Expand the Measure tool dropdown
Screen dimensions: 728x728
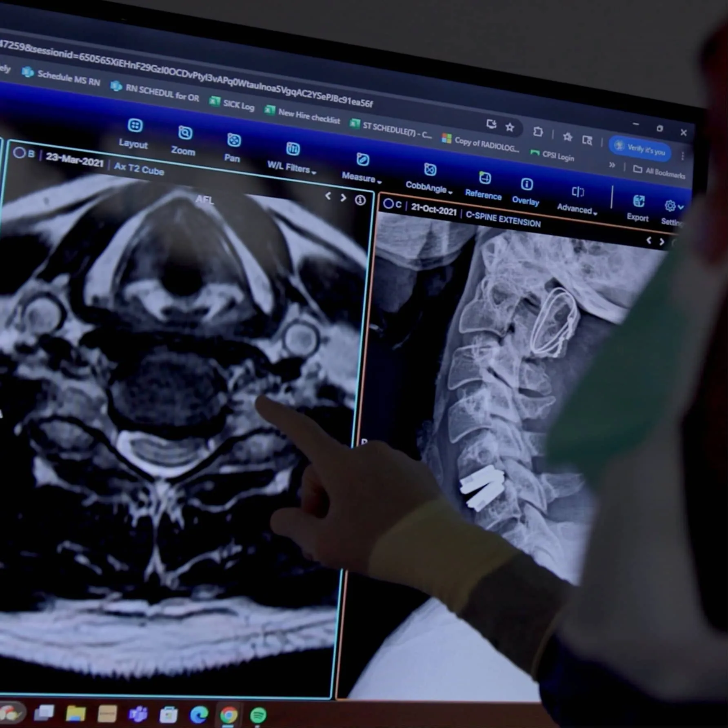pyautogui.click(x=361, y=169)
